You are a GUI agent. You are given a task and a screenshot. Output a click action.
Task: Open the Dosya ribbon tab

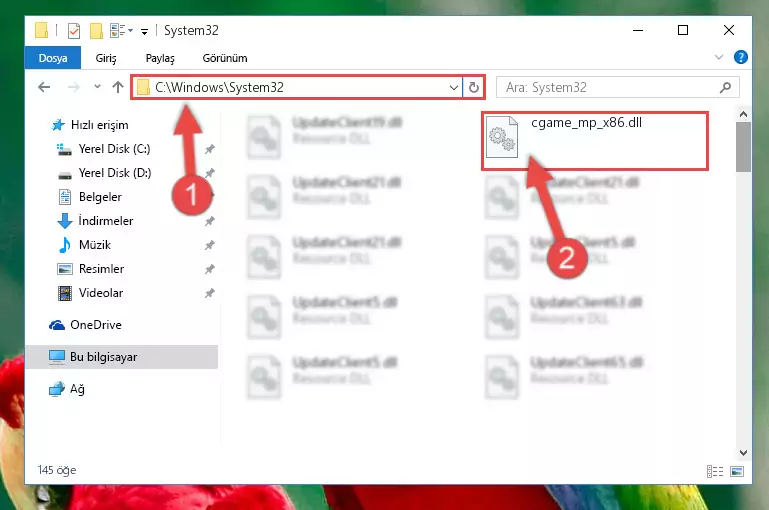52,58
